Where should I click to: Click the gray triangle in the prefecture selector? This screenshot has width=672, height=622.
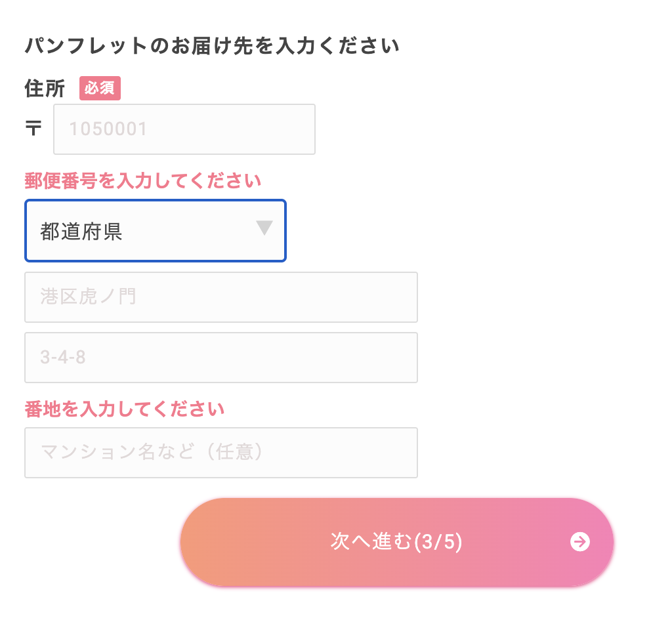[x=264, y=228]
